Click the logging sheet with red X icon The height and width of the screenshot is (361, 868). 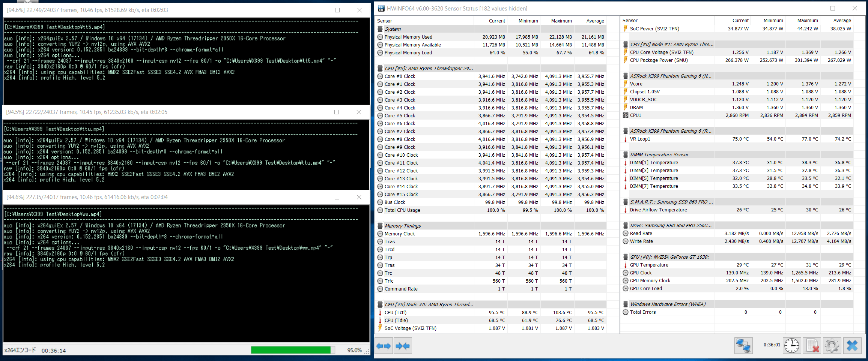(812, 345)
